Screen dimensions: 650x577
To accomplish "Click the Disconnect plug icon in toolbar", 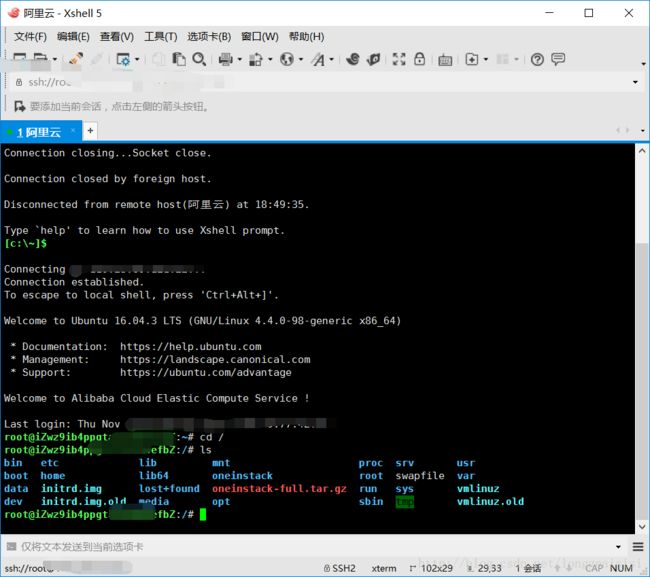I will click(75, 59).
